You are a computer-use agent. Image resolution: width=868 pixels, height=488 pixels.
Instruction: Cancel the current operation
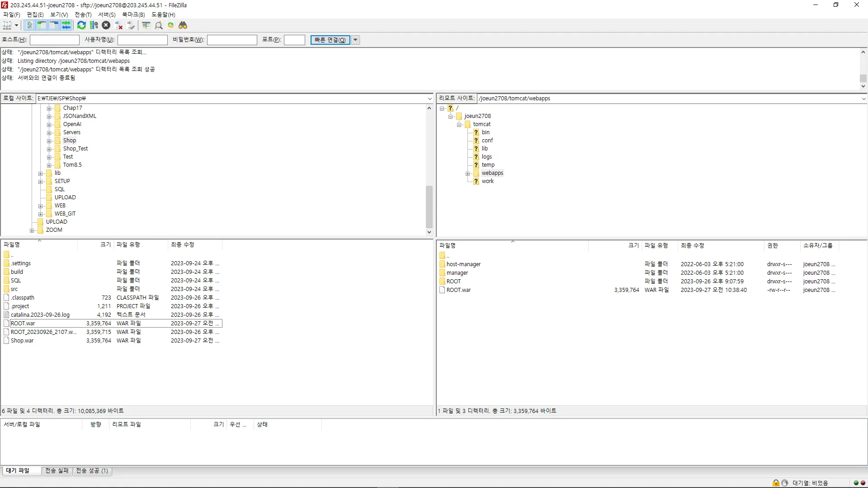(x=106, y=25)
